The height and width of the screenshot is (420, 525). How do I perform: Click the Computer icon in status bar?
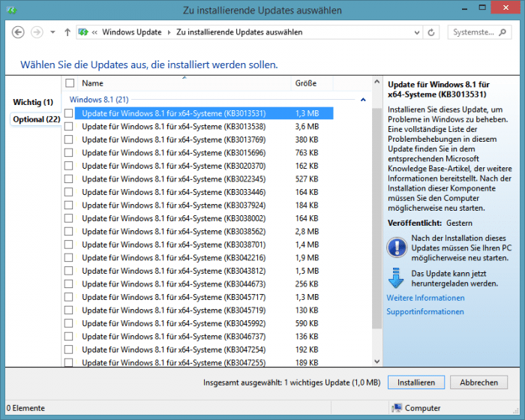coord(397,408)
